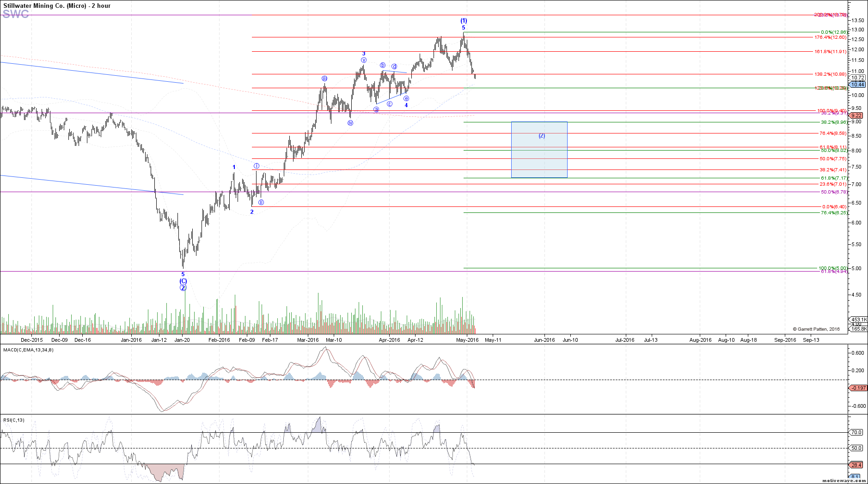Click the circled i wave marker
Screen dimensions: 868x484
coord(256,166)
